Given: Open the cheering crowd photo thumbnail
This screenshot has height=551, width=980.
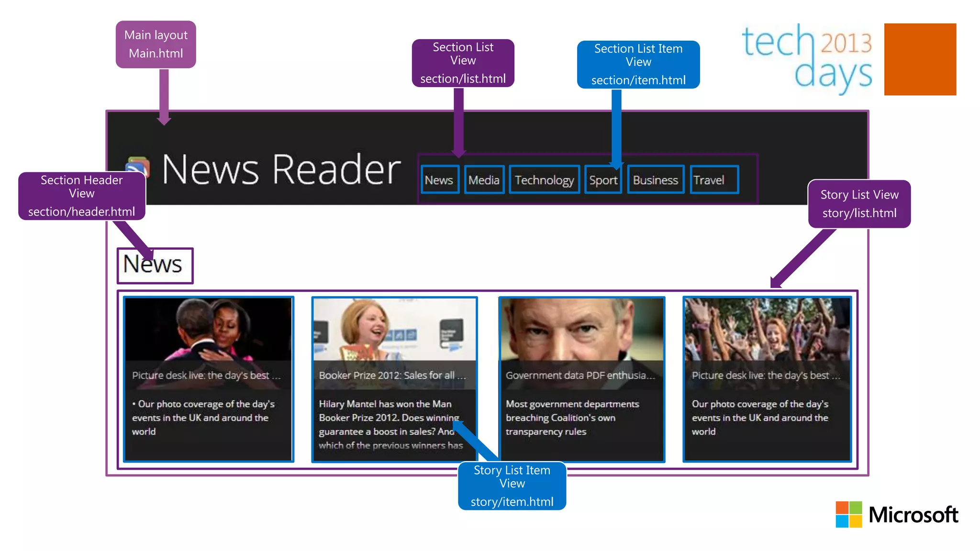Looking at the screenshot, I should click(x=767, y=329).
